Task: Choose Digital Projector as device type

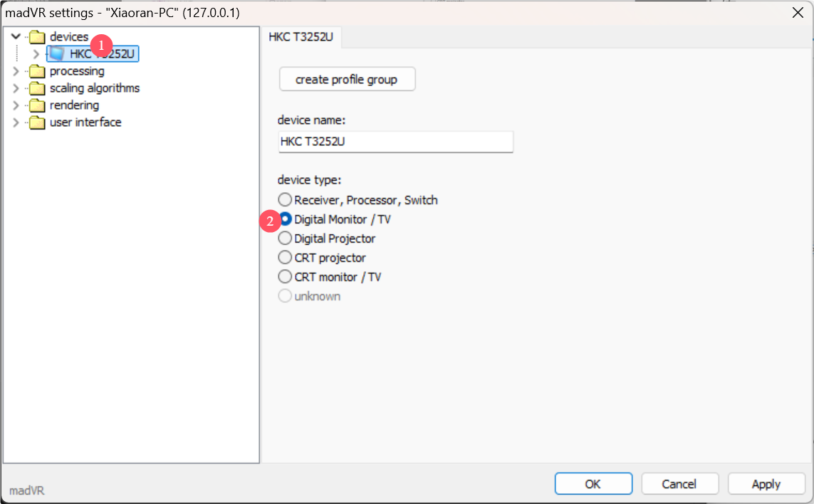Action: click(285, 238)
